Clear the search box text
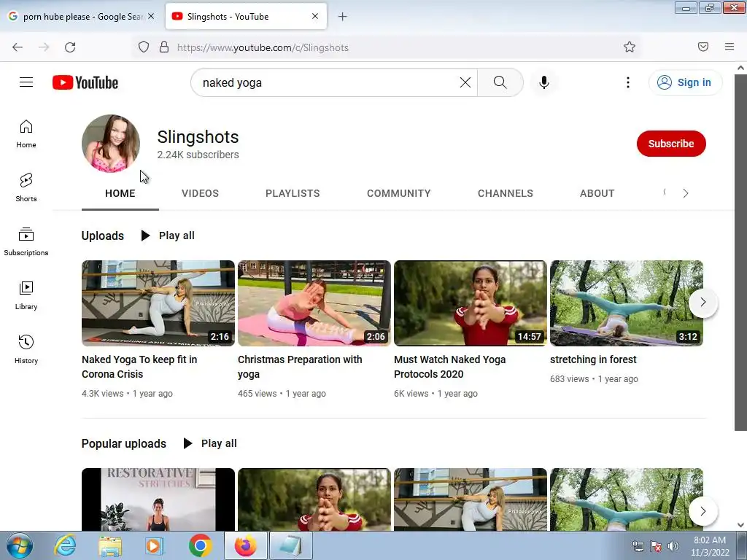Viewport: 747px width, 560px height. point(465,82)
